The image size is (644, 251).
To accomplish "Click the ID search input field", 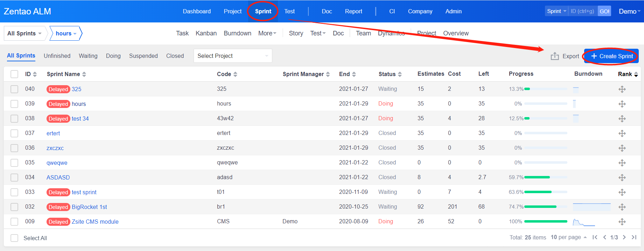I will (x=582, y=11).
